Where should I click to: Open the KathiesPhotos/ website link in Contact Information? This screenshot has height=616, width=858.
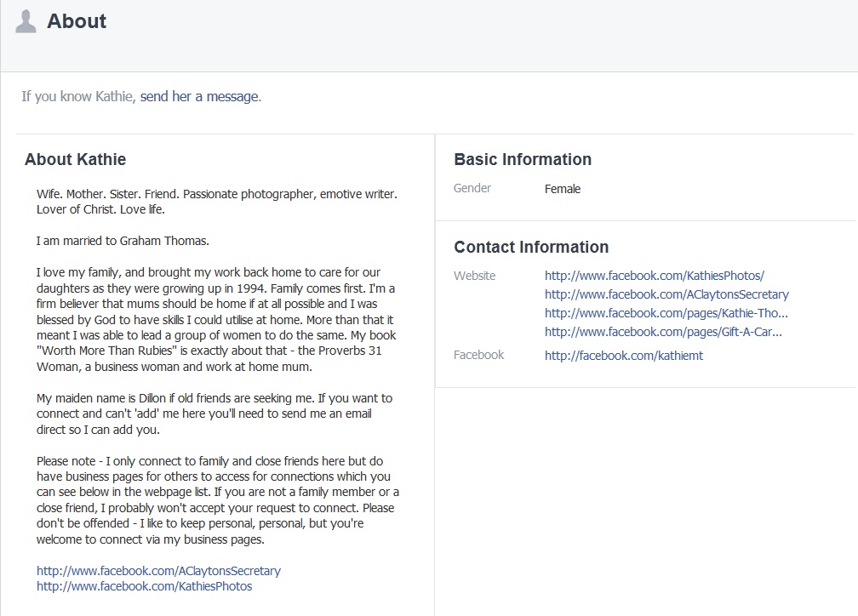[655, 276]
